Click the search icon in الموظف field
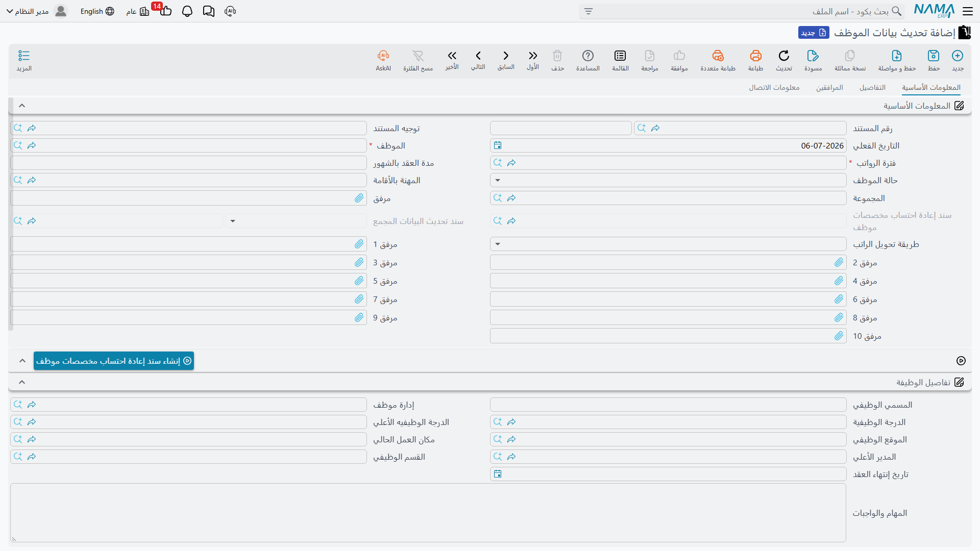 click(18, 145)
